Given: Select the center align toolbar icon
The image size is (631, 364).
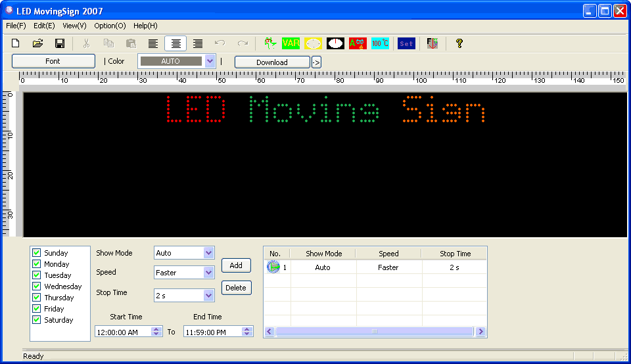Looking at the screenshot, I should tap(175, 43).
